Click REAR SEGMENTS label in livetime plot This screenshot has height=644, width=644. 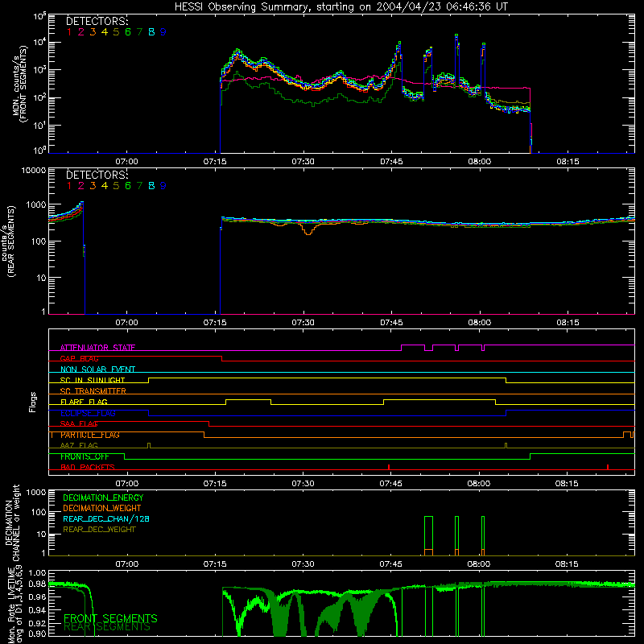coord(107,626)
